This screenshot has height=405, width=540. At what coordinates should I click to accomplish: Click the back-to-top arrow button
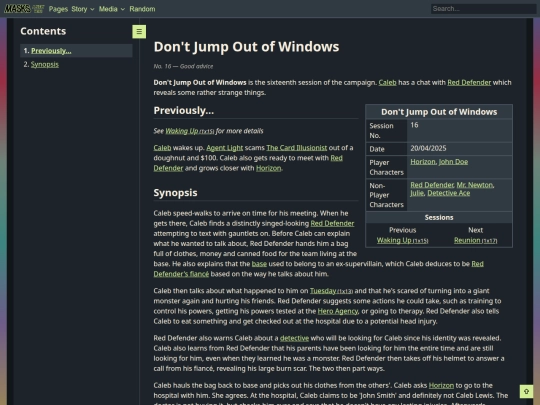coord(526,391)
